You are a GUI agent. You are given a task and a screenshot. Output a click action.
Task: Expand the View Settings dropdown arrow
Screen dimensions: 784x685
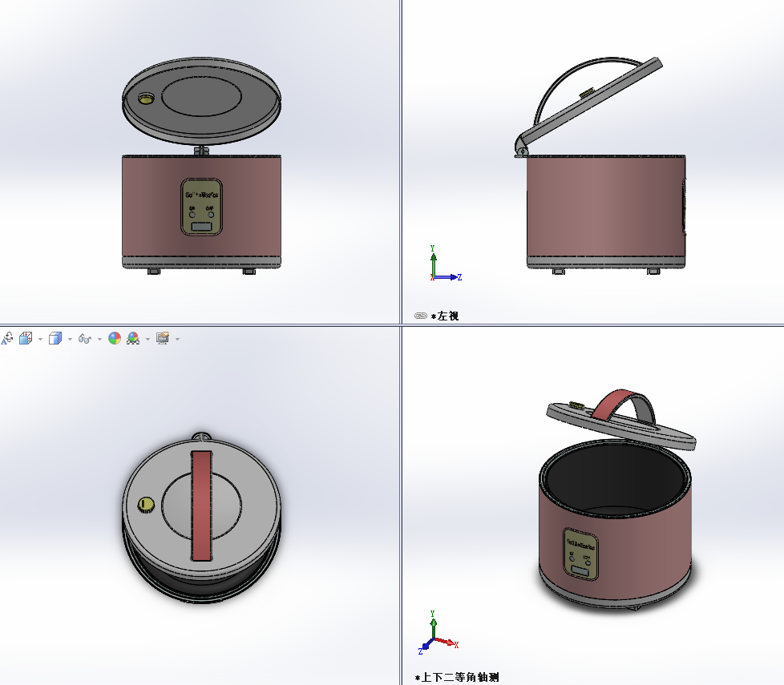(177, 339)
